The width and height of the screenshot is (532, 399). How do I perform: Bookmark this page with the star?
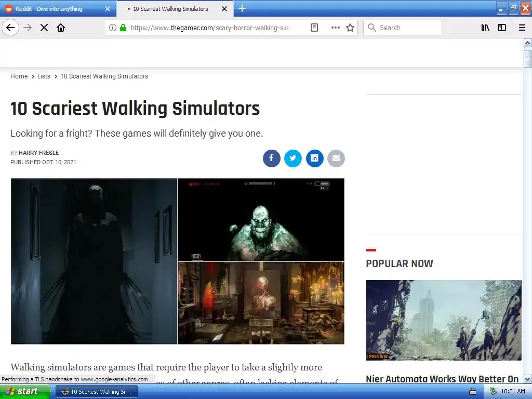click(x=350, y=28)
